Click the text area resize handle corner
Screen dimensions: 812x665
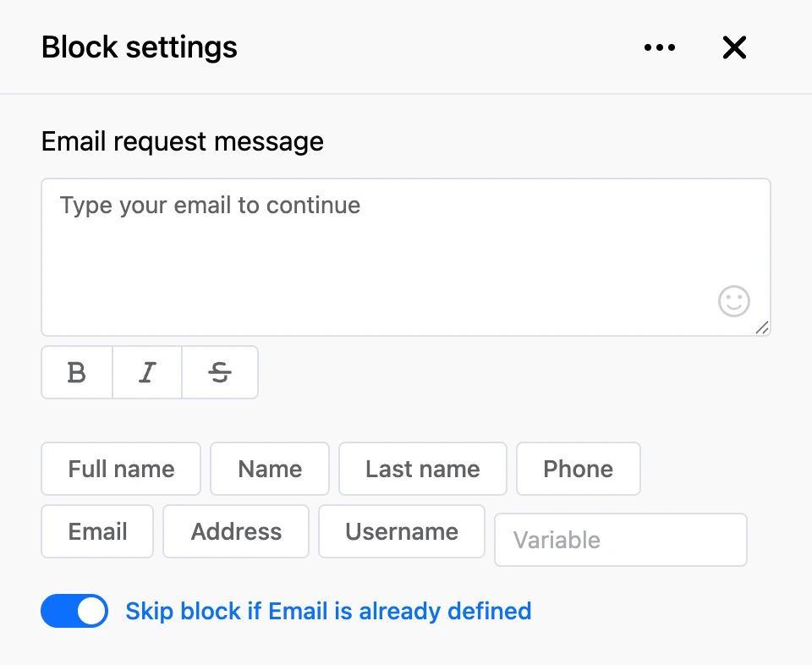(762, 327)
